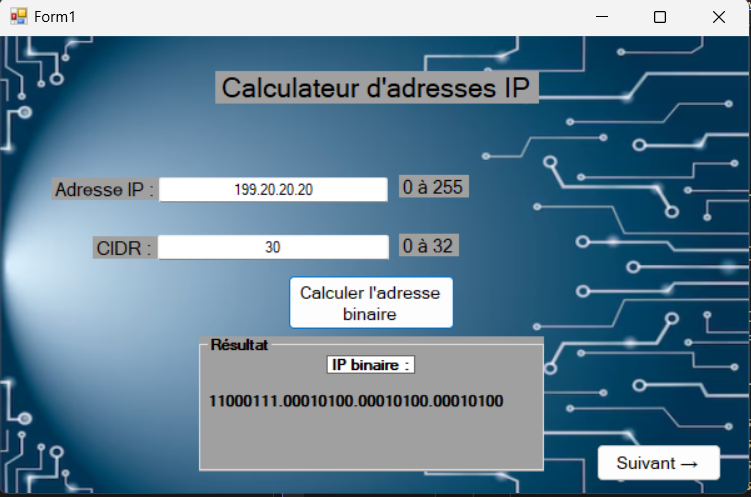Minimize the Form1 window
This screenshot has width=751, height=497.
pyautogui.click(x=602, y=17)
